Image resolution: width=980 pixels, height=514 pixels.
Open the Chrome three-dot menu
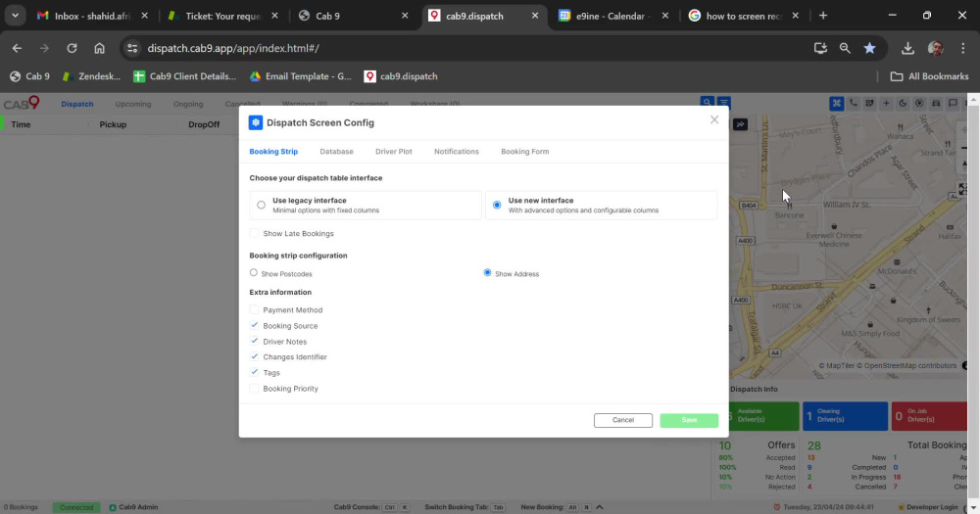963,48
